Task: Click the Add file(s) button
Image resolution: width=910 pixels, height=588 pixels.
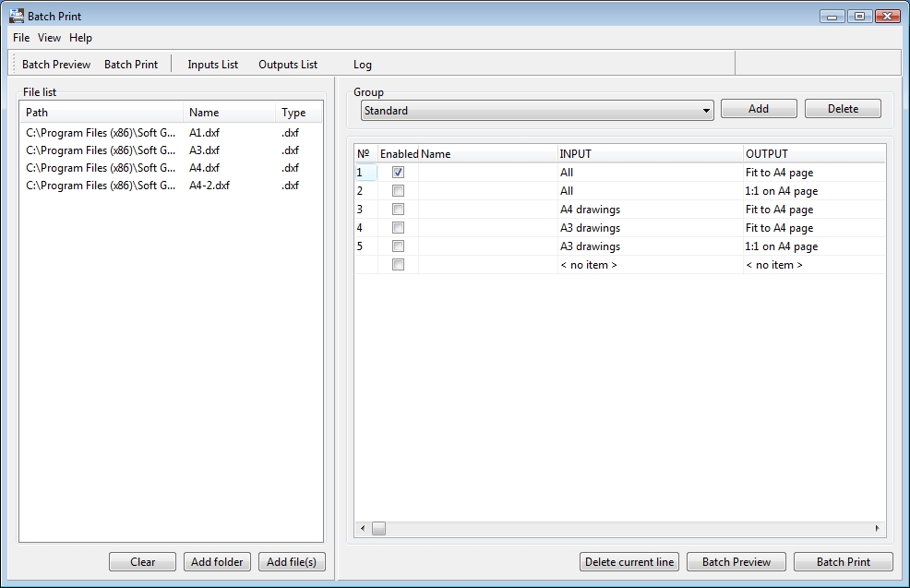Action: tap(291, 562)
